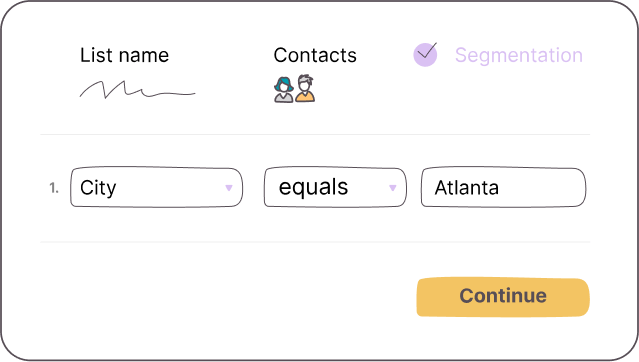639x362 pixels.
Task: Click the purple Segmentation checkmark icon
Action: (425, 54)
